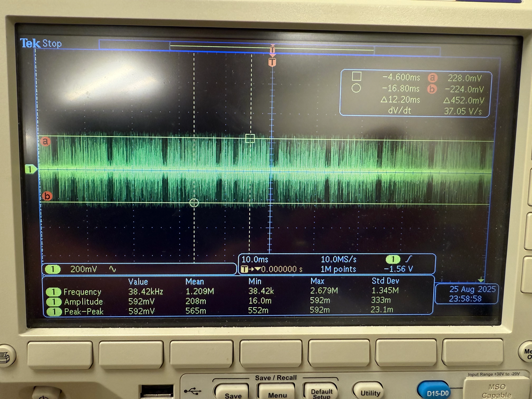This screenshot has height=399, width=532.
Task: Click the channel 1 badge on Frequency row
Action: (53, 292)
